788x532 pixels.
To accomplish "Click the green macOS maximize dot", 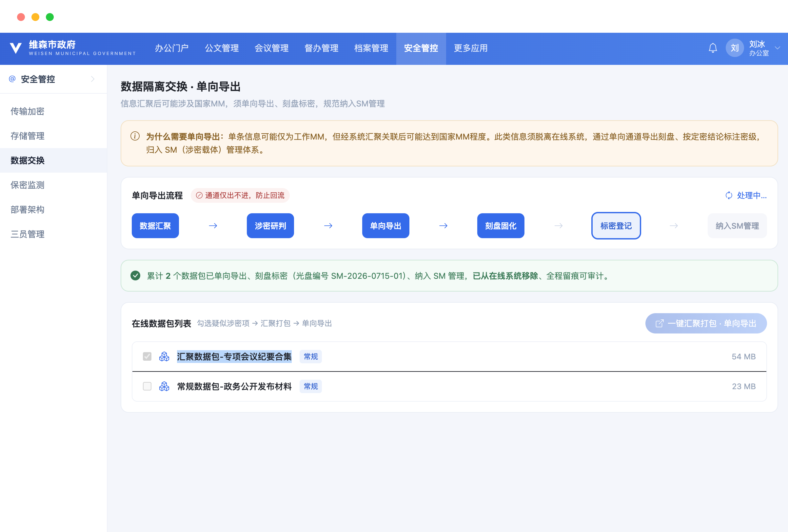I will pyautogui.click(x=50, y=17).
